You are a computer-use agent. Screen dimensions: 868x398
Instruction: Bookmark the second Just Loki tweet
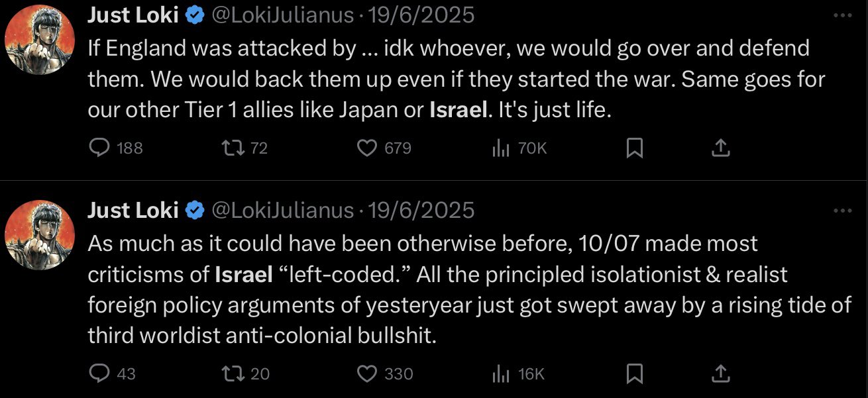coord(635,375)
